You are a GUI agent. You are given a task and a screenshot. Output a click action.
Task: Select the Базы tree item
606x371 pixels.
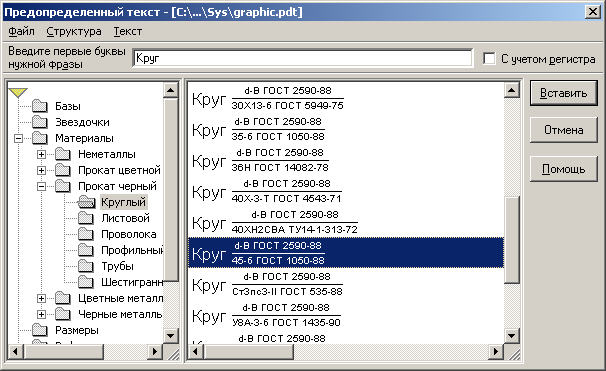tap(68, 106)
